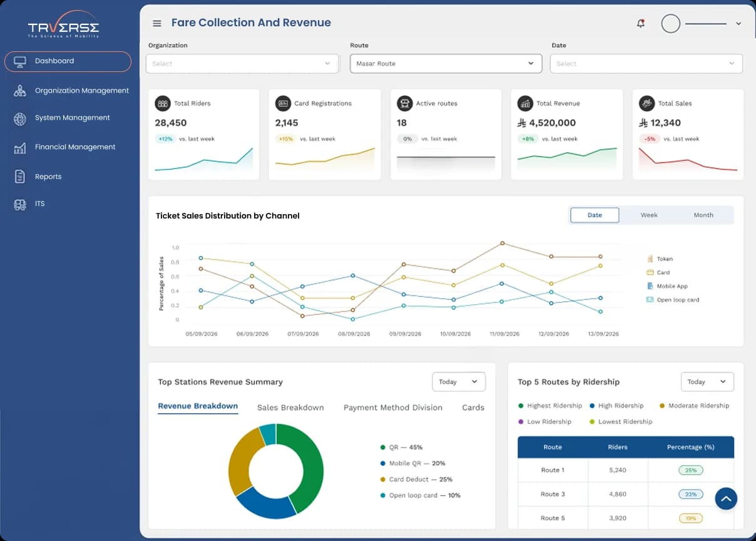Expand the Masar Route dropdown

(446, 63)
